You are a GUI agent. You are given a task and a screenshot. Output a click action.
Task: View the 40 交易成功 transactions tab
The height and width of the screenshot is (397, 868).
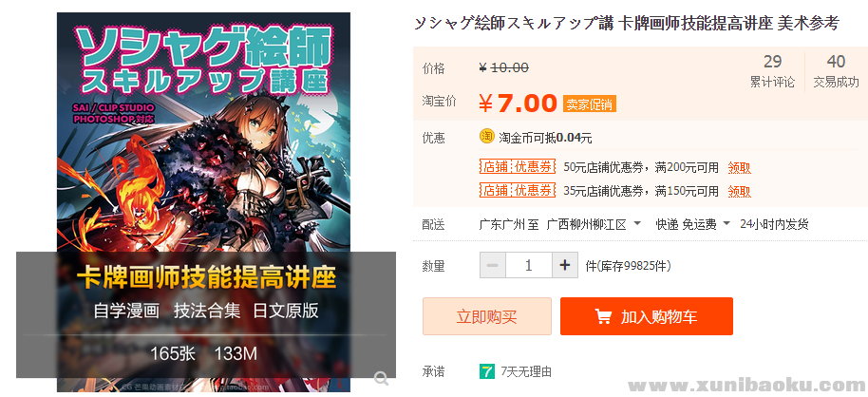[x=836, y=71]
